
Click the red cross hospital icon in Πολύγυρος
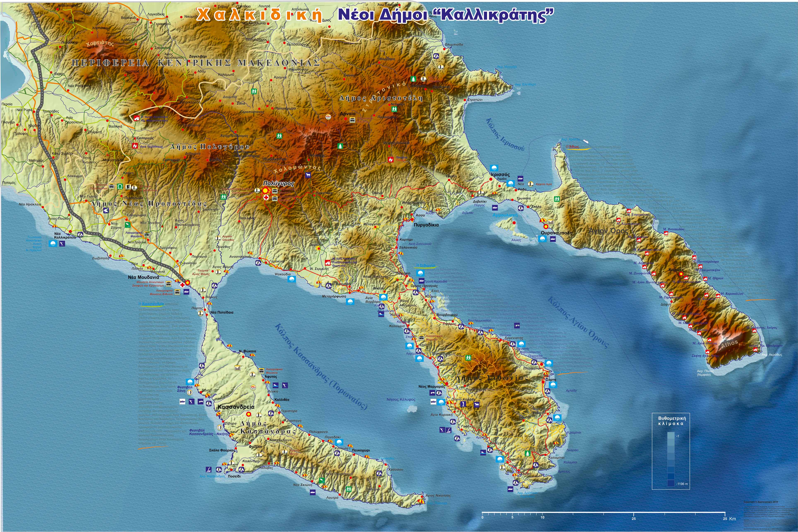(266, 197)
